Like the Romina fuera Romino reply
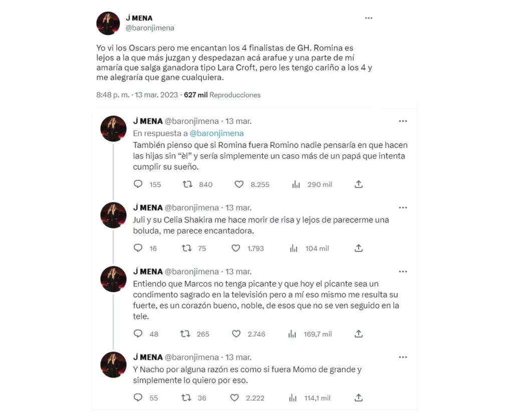Screen dimensions: 513x420 coord(239,184)
